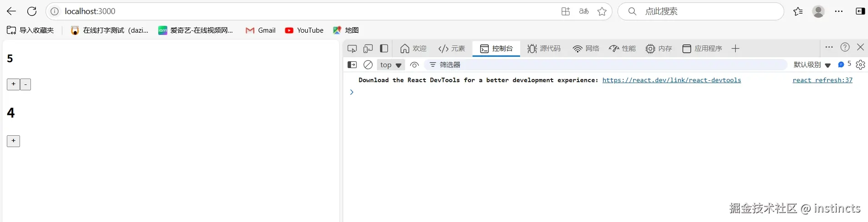The height and width of the screenshot is (222, 868).
Task: Focus the 点此搜索 search box
Action: pos(701,11)
